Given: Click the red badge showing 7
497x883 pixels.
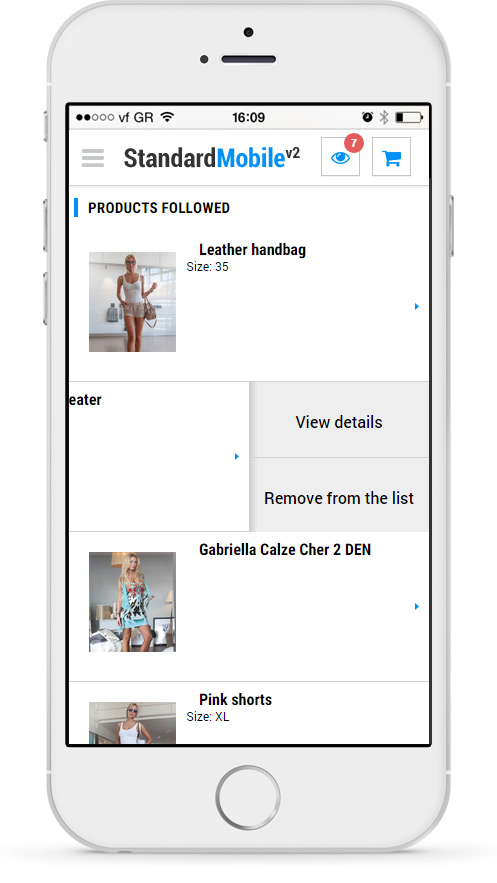Looking at the screenshot, I should pos(353,143).
